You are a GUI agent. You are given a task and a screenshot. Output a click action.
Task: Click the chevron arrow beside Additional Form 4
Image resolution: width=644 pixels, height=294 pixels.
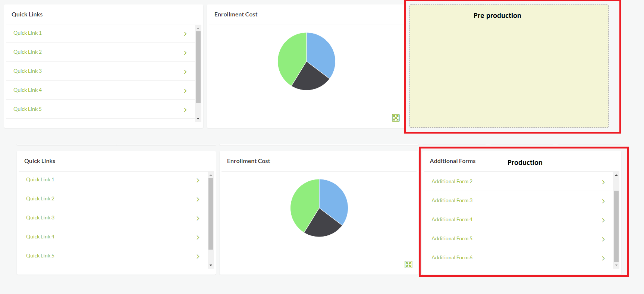pyautogui.click(x=603, y=220)
